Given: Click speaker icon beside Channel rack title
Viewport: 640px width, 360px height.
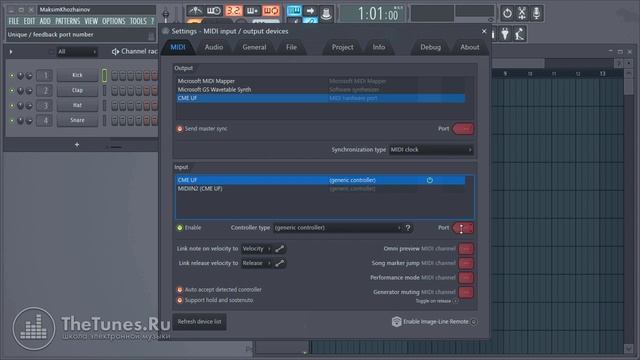Looking at the screenshot, I should click(x=115, y=51).
